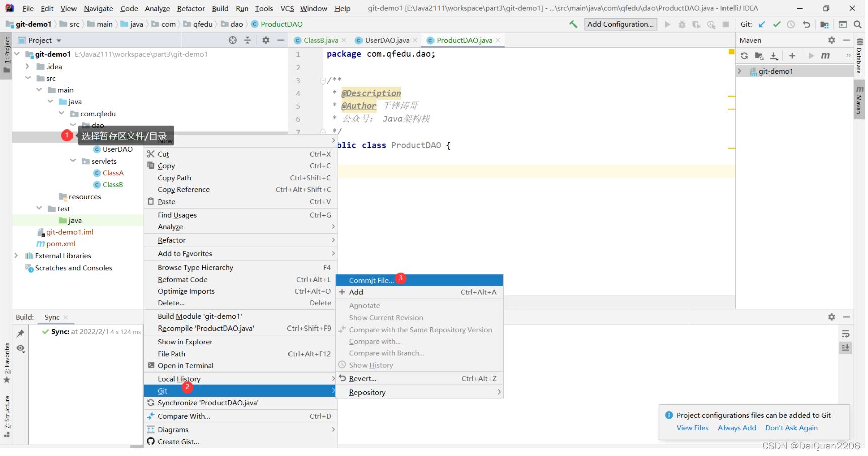Open the Search Everywhere magnifier icon
Image resolution: width=868 pixels, height=456 pixels.
857,24
